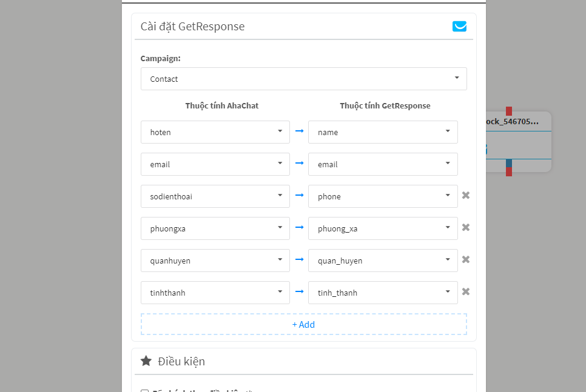Open the phuongxa attribute dropdown

(215, 228)
